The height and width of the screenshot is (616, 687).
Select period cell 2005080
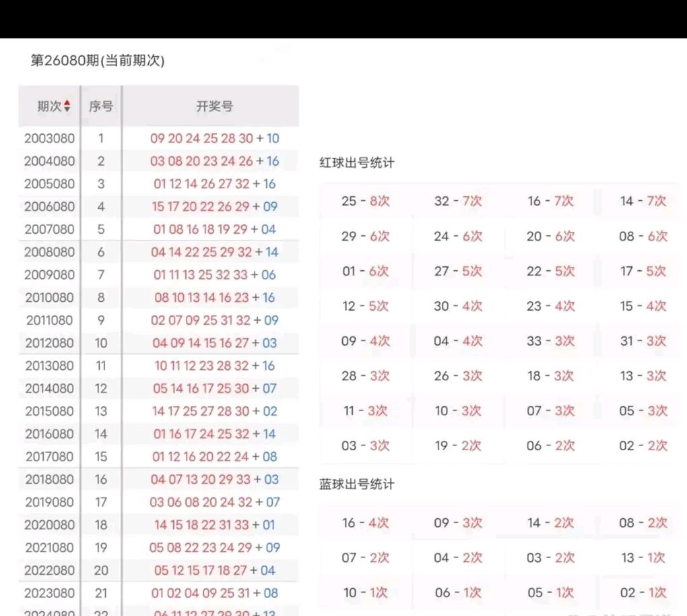coord(50,184)
